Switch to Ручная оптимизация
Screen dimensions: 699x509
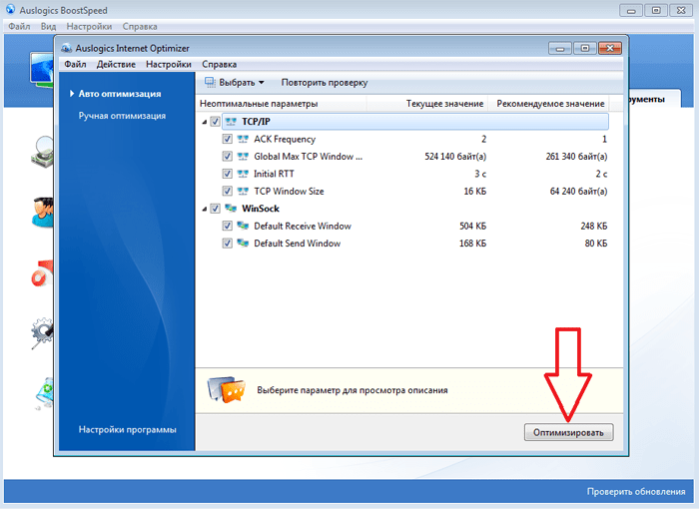122,116
